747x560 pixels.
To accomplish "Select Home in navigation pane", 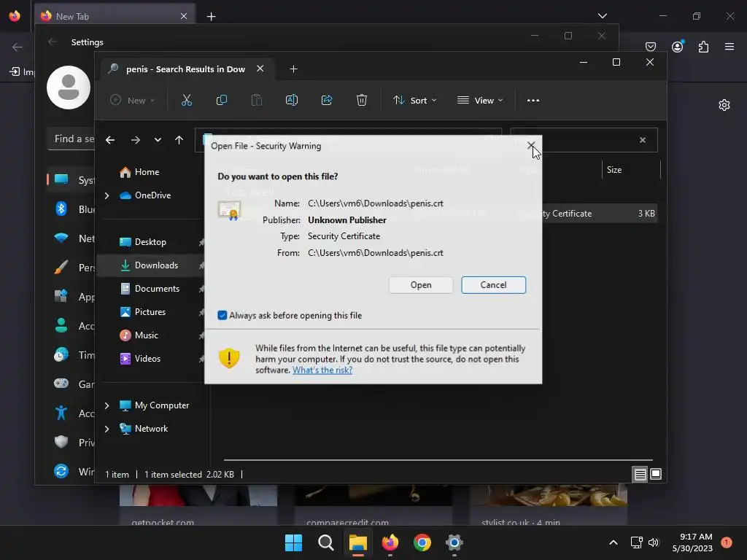I will click(x=147, y=172).
